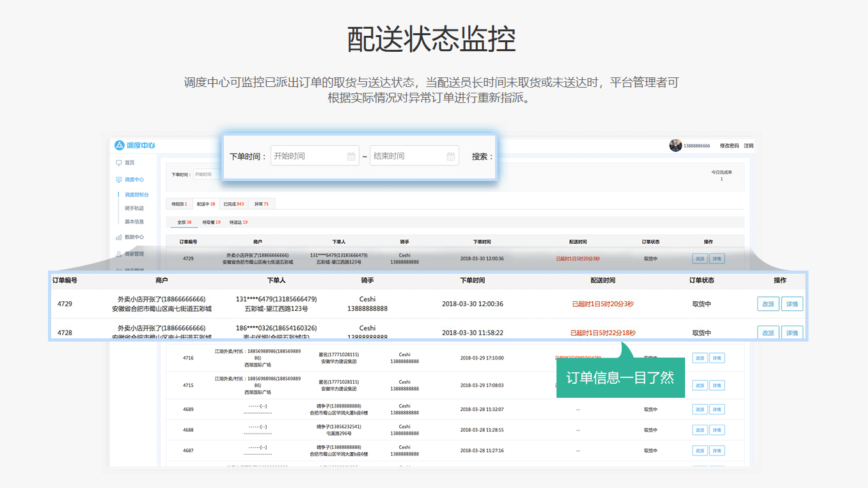This screenshot has height=488, width=868.
Task: Click 改派 for enlarged order 4729
Action: coord(768,304)
